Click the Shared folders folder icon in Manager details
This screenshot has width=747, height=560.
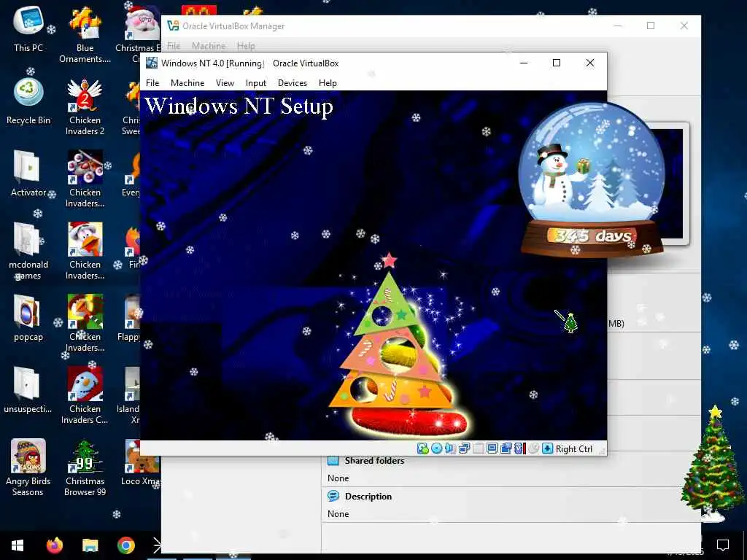coord(333,461)
